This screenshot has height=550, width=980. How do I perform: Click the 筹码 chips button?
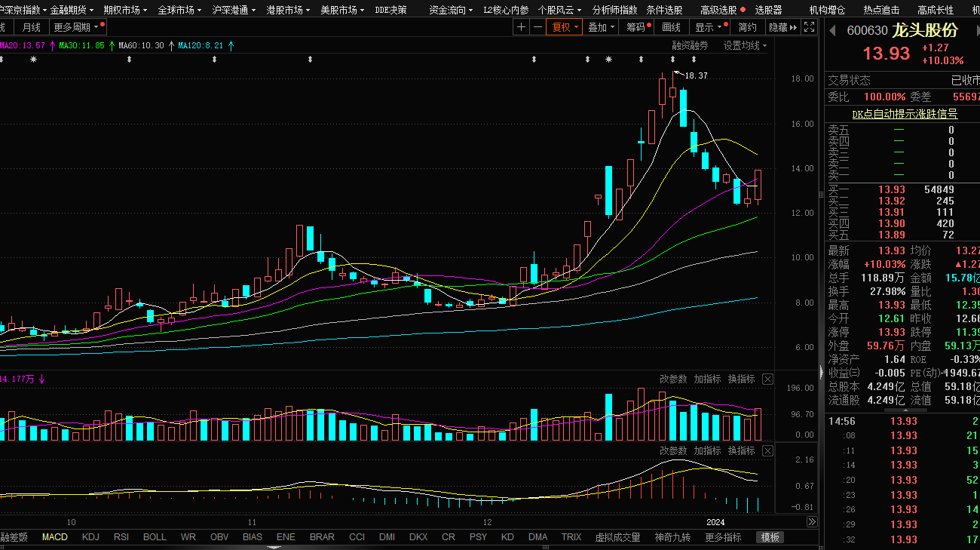click(638, 27)
